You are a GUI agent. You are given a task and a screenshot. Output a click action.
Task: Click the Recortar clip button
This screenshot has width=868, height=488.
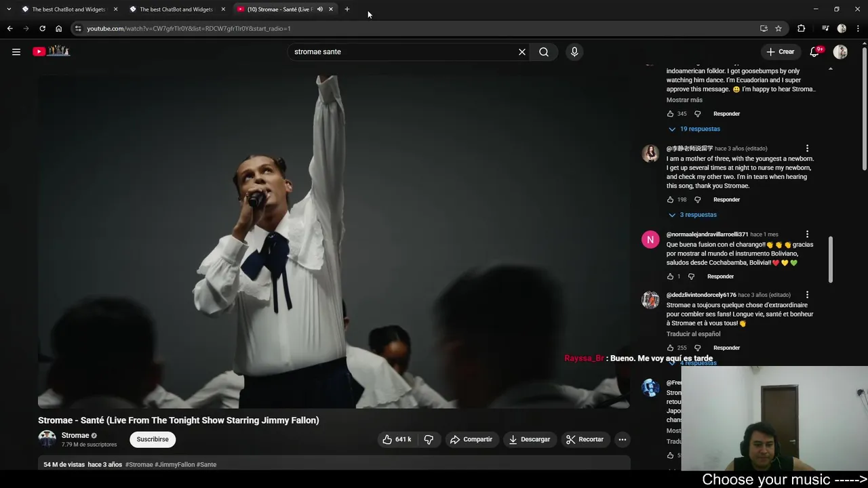coord(585,439)
